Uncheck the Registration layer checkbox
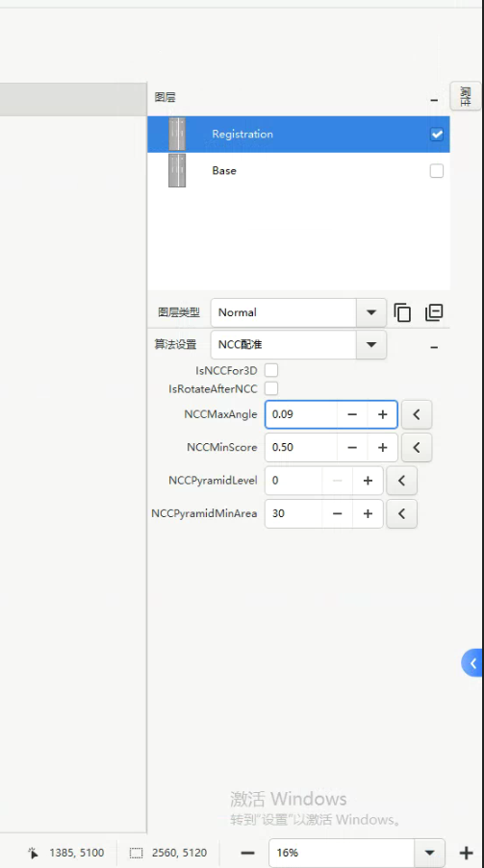Screen dimensions: 484x868 (437, 134)
